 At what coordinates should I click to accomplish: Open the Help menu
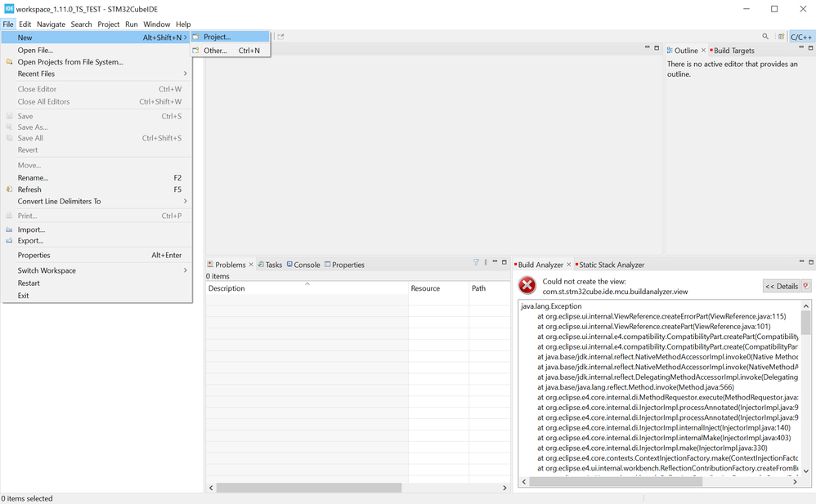point(183,24)
